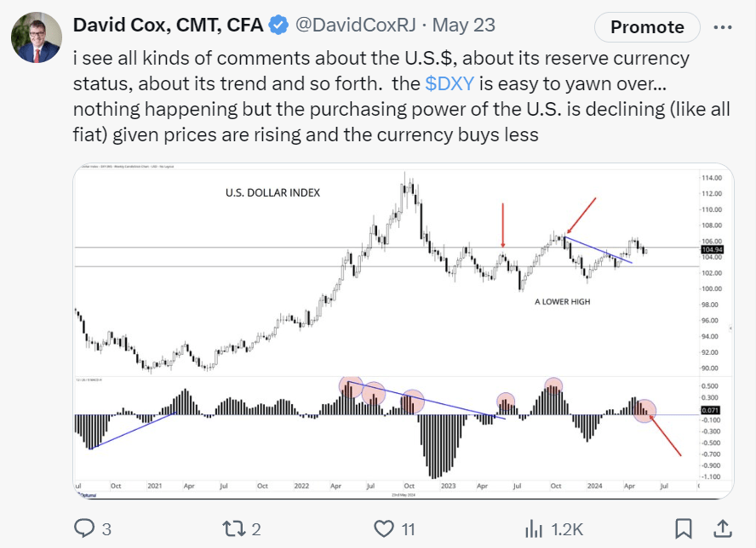Image resolution: width=756 pixels, height=548 pixels.
Task: Click the reply count of 3
Action: pos(107,528)
